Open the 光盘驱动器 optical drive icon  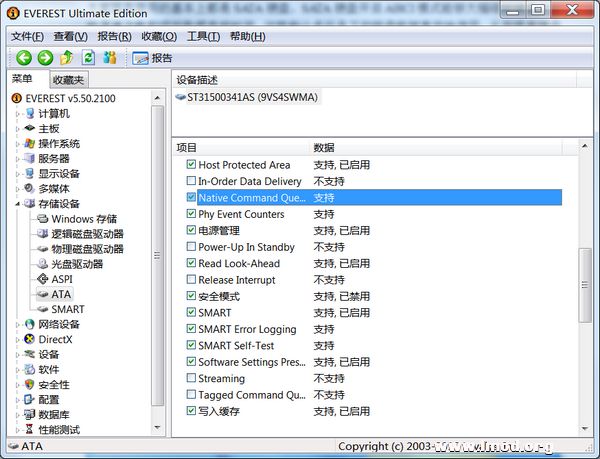(42, 264)
